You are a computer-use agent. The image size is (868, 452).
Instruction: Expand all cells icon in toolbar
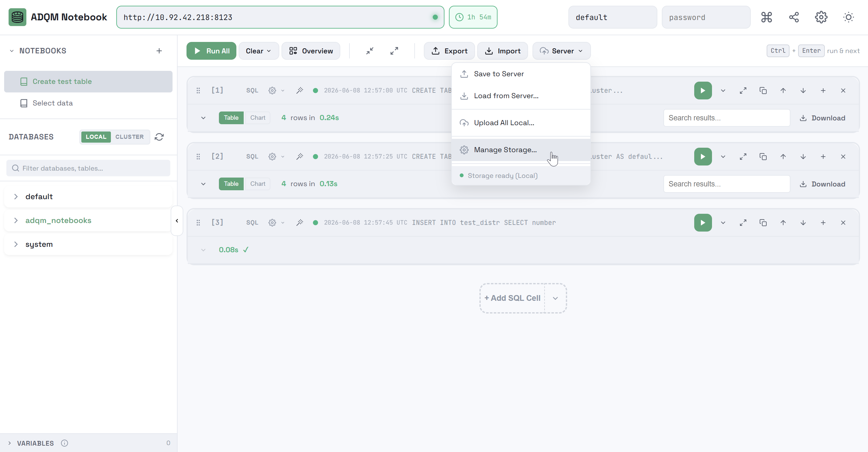[394, 51]
